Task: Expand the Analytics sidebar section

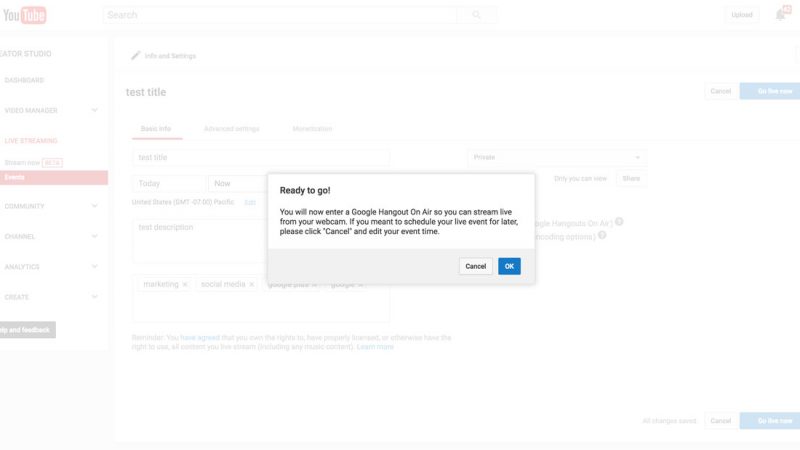Action: click(94, 267)
